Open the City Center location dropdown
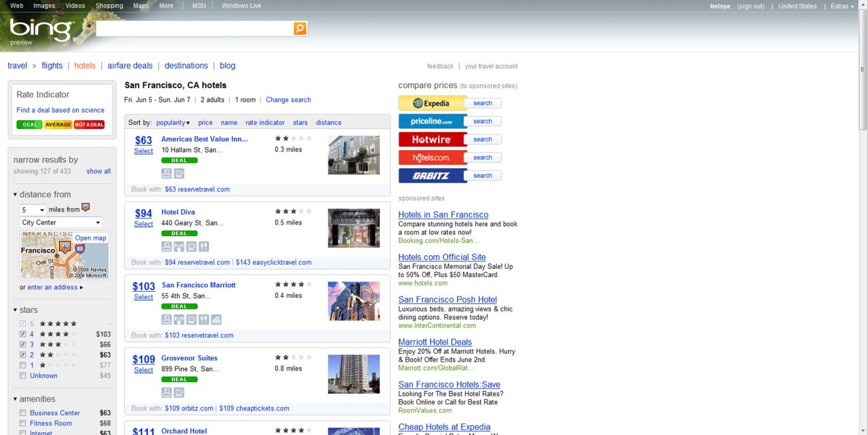The height and width of the screenshot is (435, 868). (60, 222)
